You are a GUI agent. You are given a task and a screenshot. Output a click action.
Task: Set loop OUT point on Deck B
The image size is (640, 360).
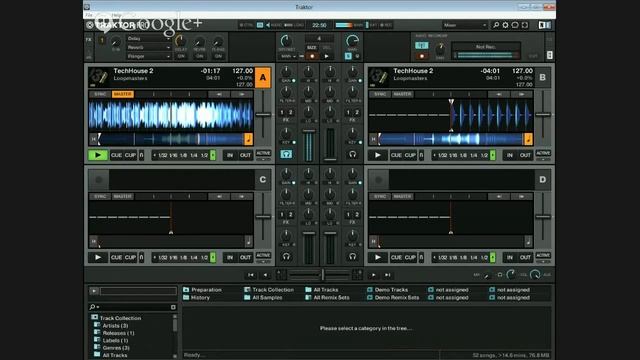point(525,155)
